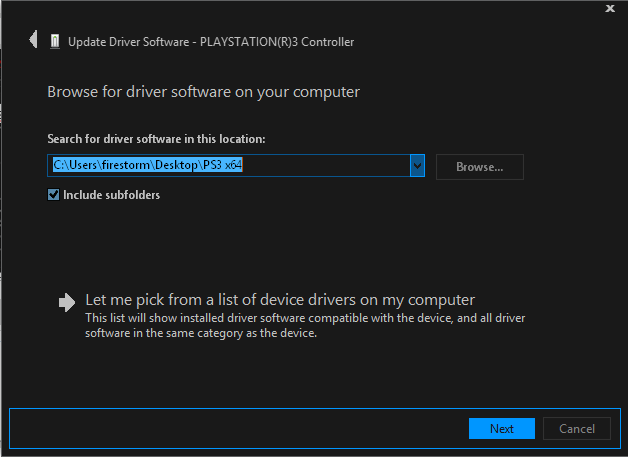Click the arrow icon beside Let me pick

[x=66, y=302]
